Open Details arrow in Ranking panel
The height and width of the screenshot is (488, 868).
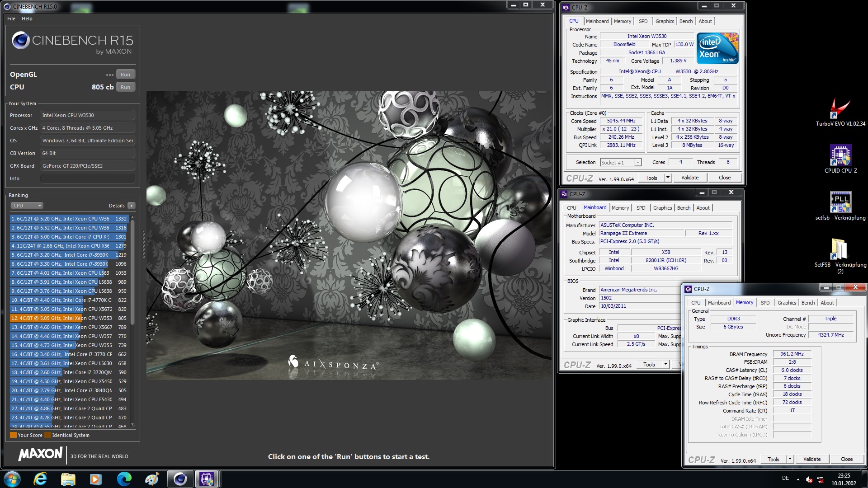click(x=132, y=206)
